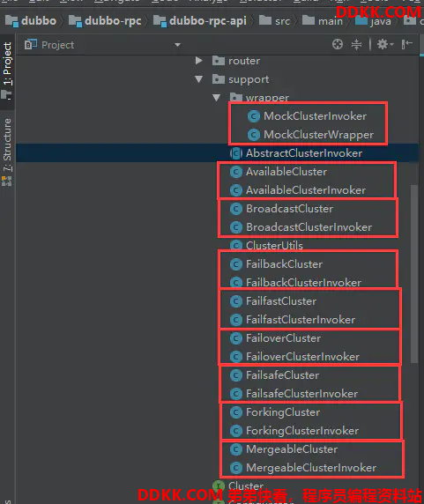The height and width of the screenshot is (504, 424).
Task: Select FailoverCluster class
Action: 283,338
